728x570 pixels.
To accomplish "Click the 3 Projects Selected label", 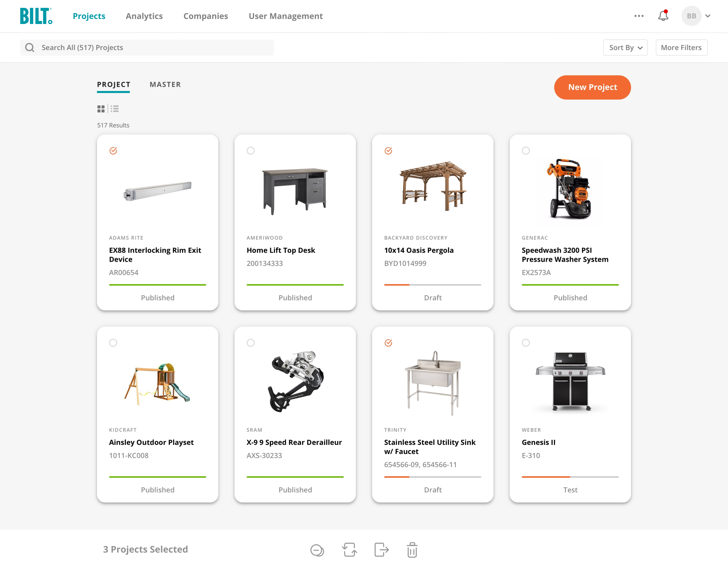I will tap(145, 549).
